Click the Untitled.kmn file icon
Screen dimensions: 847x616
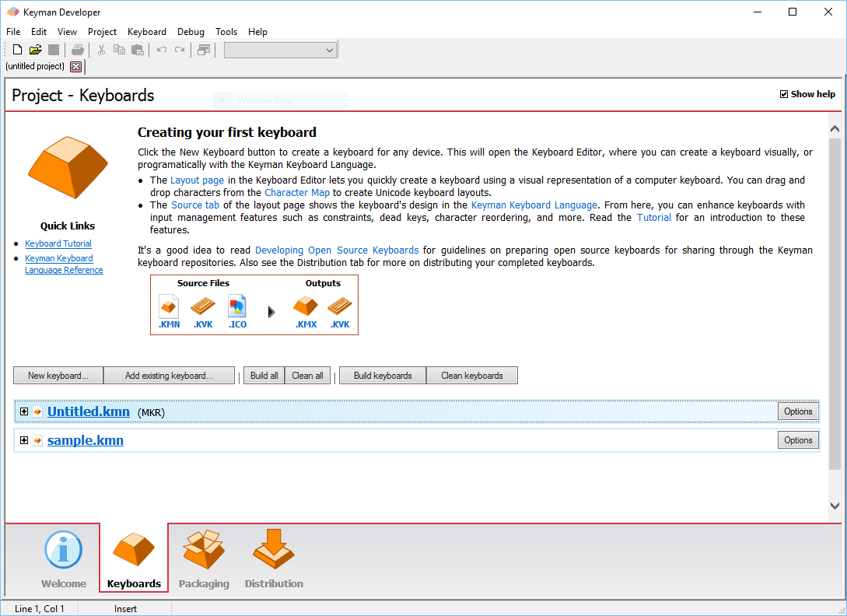pyautogui.click(x=38, y=411)
